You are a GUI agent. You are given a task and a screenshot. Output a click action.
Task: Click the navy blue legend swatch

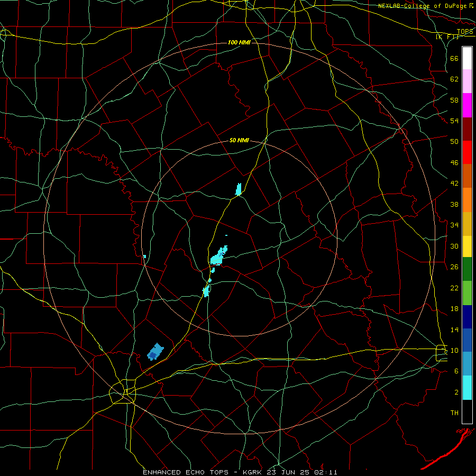(467, 317)
